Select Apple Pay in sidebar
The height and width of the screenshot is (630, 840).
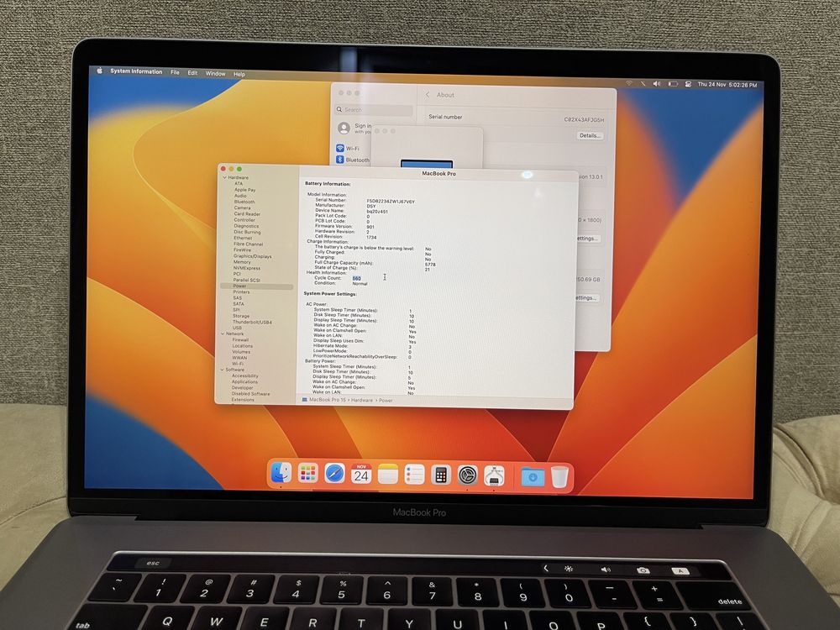click(244, 190)
